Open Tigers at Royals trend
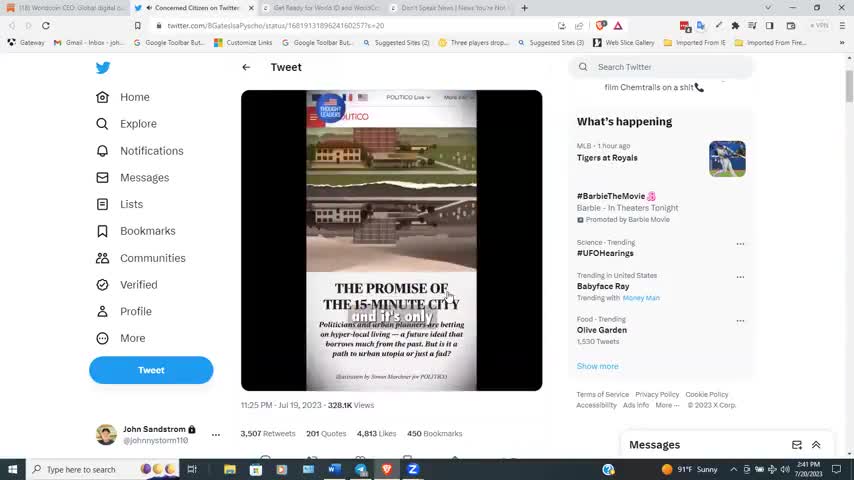The height and width of the screenshot is (480, 854). click(607, 158)
